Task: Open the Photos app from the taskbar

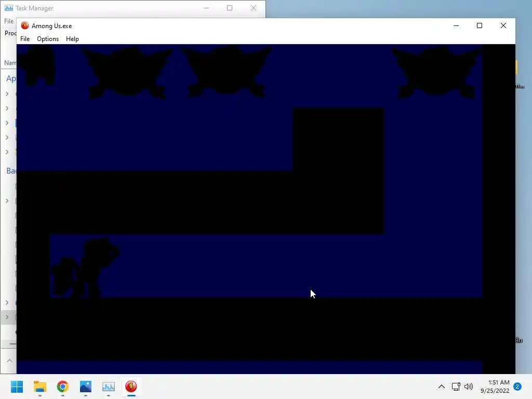Action: click(86, 387)
